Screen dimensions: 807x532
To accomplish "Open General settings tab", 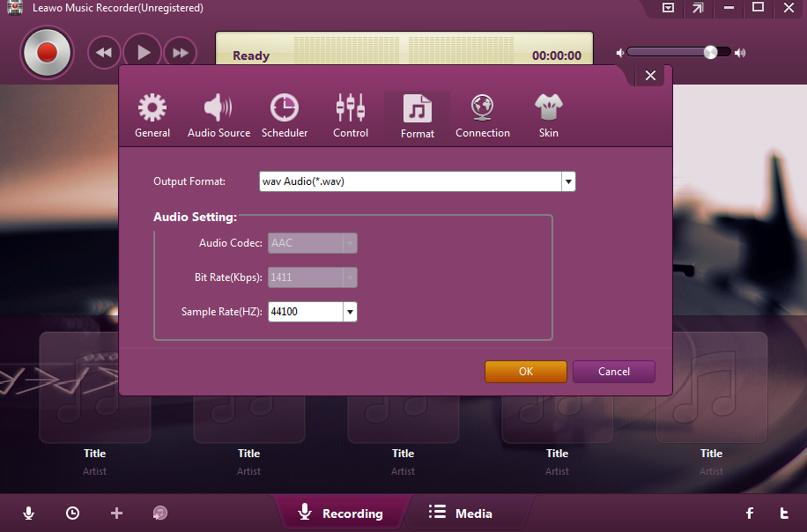I will coord(152,115).
